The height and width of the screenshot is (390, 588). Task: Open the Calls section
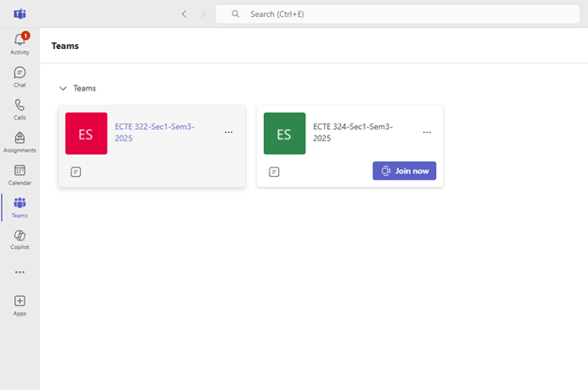pos(20,109)
